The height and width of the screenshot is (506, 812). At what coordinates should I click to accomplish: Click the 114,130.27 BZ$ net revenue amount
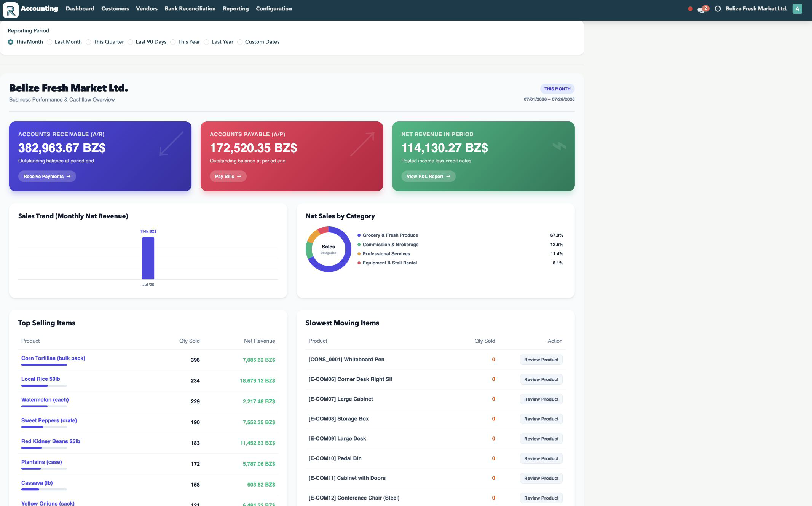coord(444,148)
